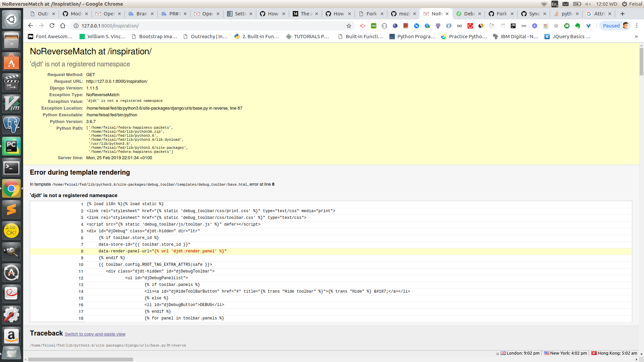Open the IBM Digital bookmark
The width and height of the screenshot is (644, 362).
516,37
